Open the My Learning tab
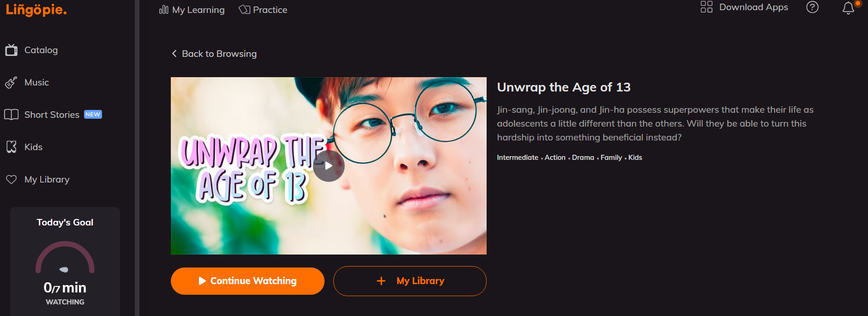 192,10
